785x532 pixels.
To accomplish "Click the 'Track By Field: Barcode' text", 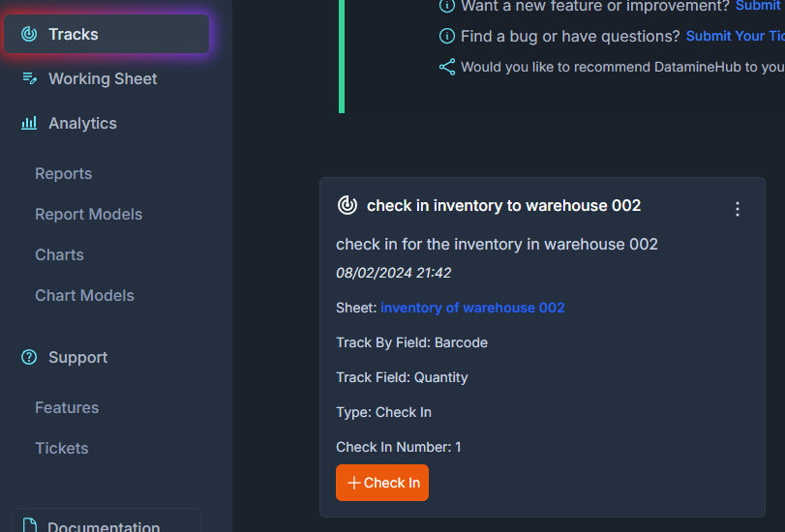I will [411, 342].
